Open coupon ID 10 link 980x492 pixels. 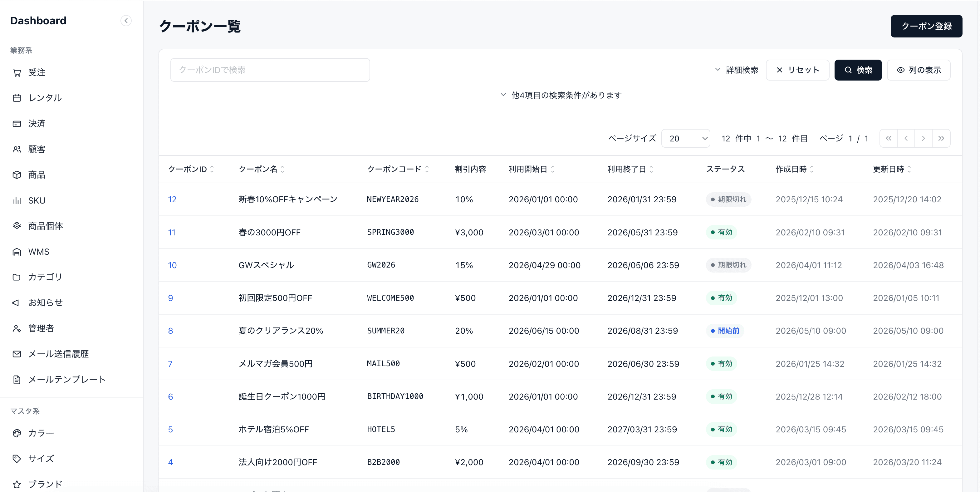click(x=172, y=265)
